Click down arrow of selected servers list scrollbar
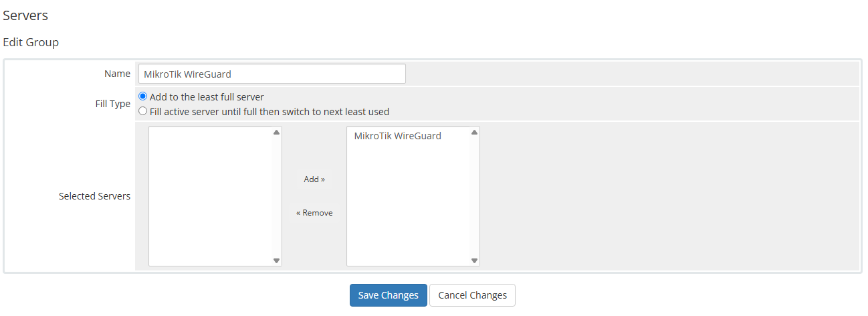Viewport: 868px width, 316px height. point(475,260)
